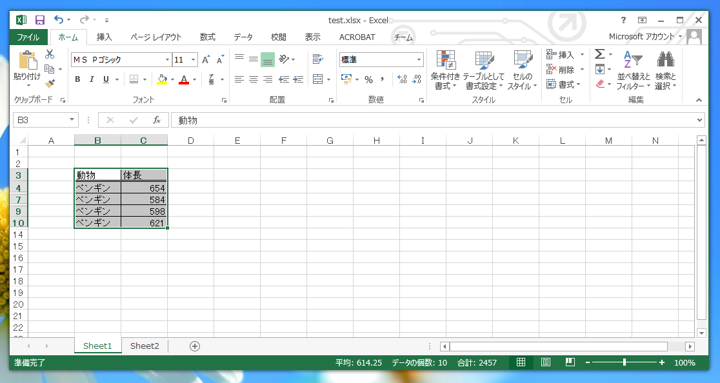
Task: Align text left
Action: click(x=239, y=79)
